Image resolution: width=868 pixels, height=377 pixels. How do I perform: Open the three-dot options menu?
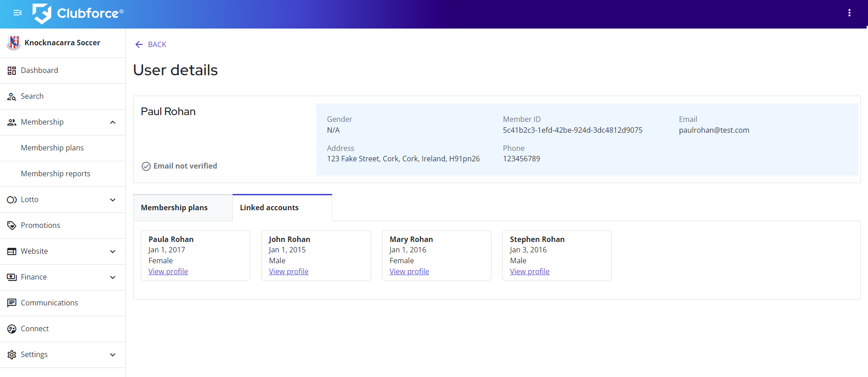click(849, 13)
